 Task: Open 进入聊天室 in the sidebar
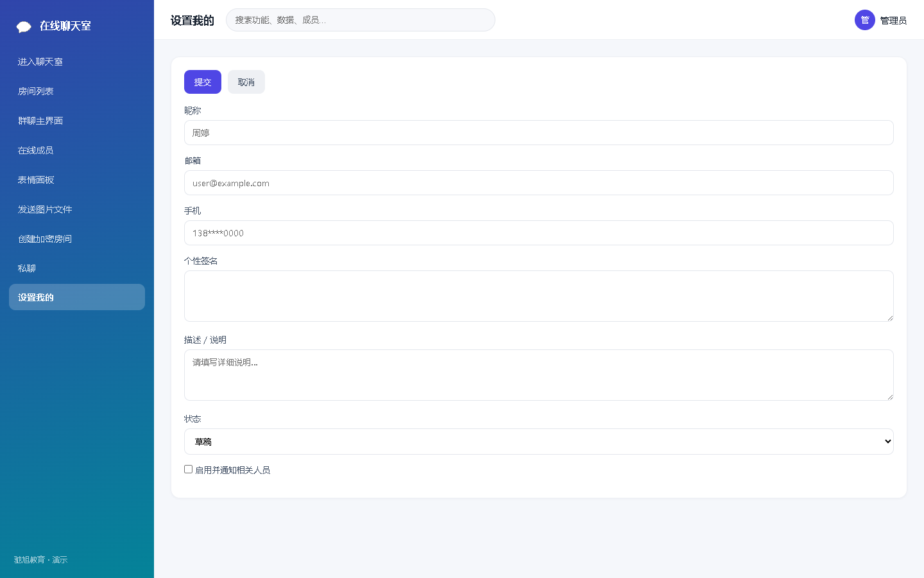[77, 62]
